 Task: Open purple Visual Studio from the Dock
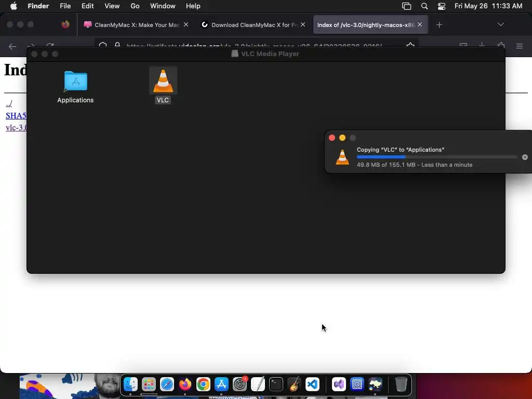tap(339, 384)
